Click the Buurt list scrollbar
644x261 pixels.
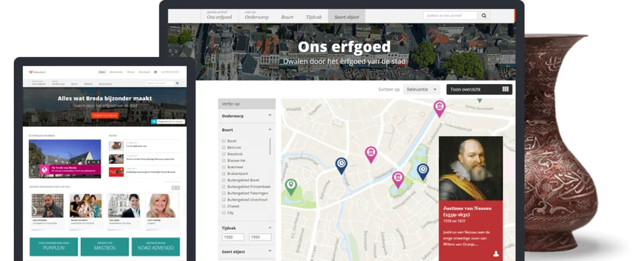point(270,147)
